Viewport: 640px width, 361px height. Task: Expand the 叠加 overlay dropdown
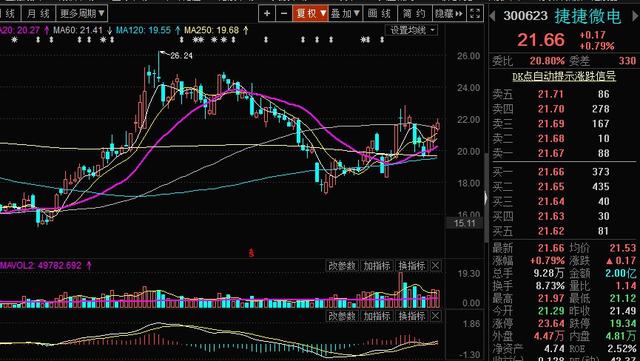[x=345, y=14]
